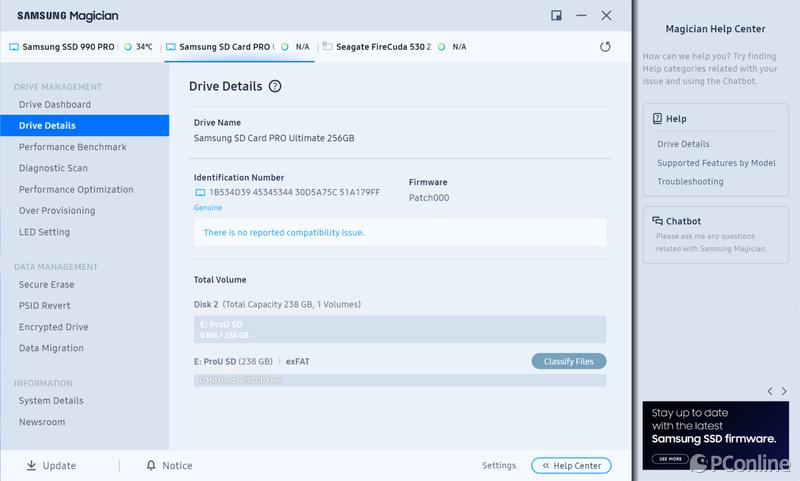Click the SEE MORE banner button
The height and width of the screenshot is (481, 800).
point(670,459)
